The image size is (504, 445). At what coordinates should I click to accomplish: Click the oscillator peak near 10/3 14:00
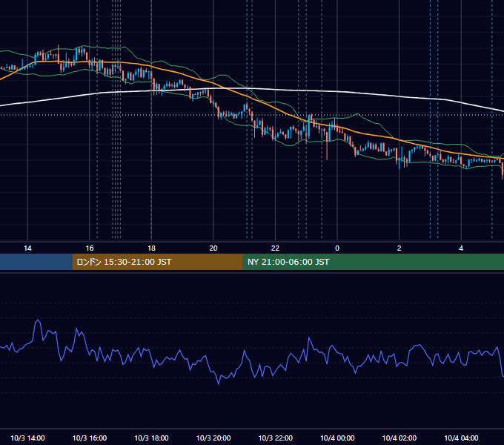(38, 320)
